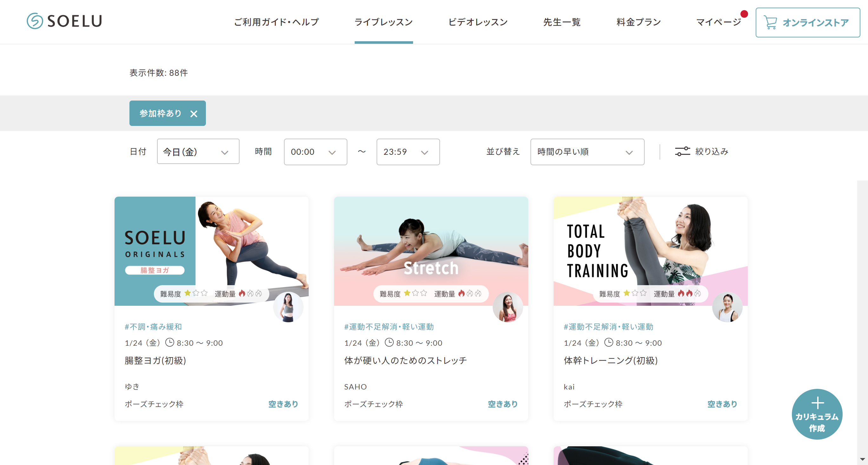
Task: Open the 先生一覧 menu item
Action: (x=562, y=22)
